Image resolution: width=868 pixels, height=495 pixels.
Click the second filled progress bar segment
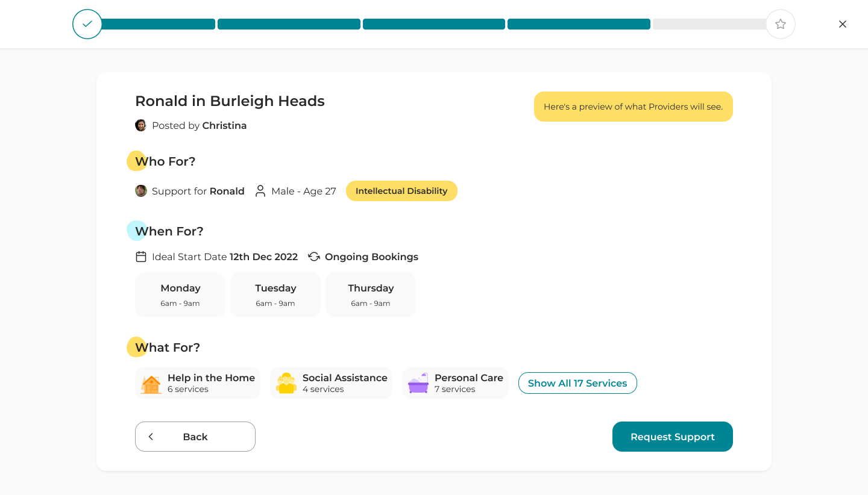tap(289, 24)
